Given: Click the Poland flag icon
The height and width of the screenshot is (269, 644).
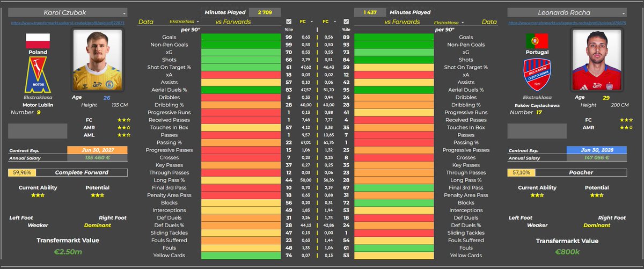Looking at the screenshot, I should pos(38,41).
